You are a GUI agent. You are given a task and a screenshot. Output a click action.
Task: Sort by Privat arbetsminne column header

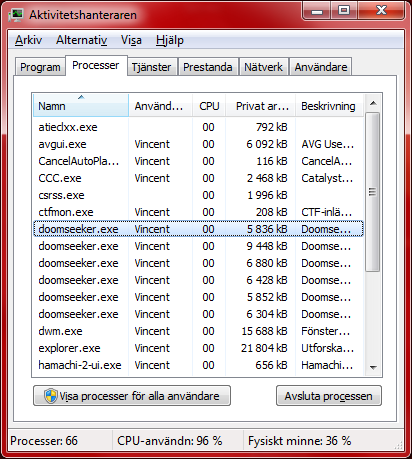click(261, 106)
